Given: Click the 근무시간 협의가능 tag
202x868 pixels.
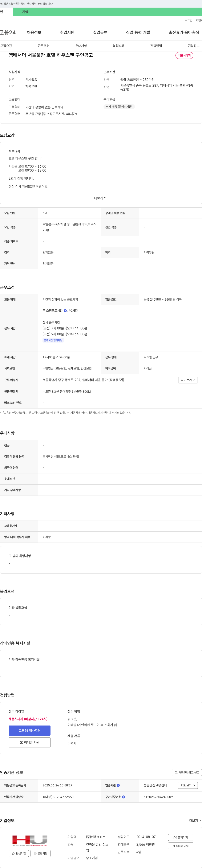Looking at the screenshot, I should pos(53,340).
